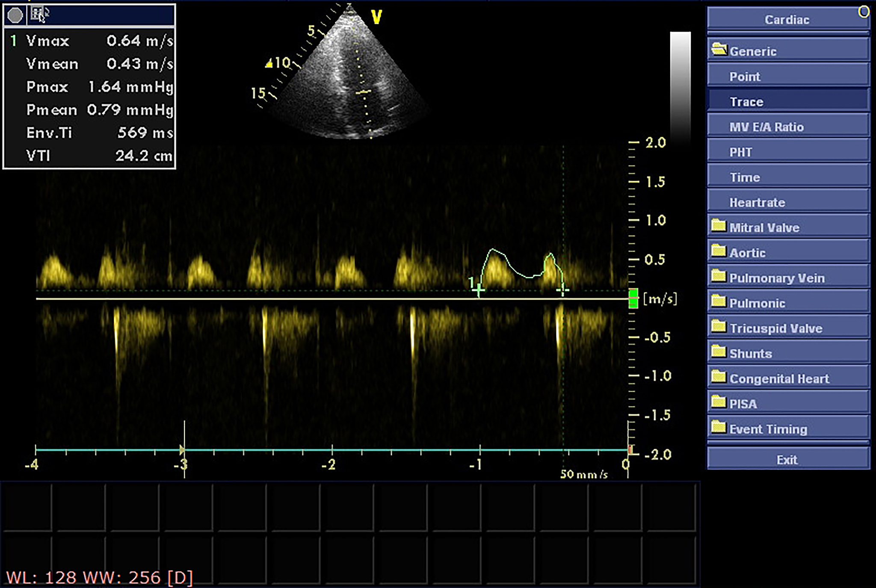Click the Tricuspid Valve folder icon
Viewport: 876px width, 588px height.
719,327
